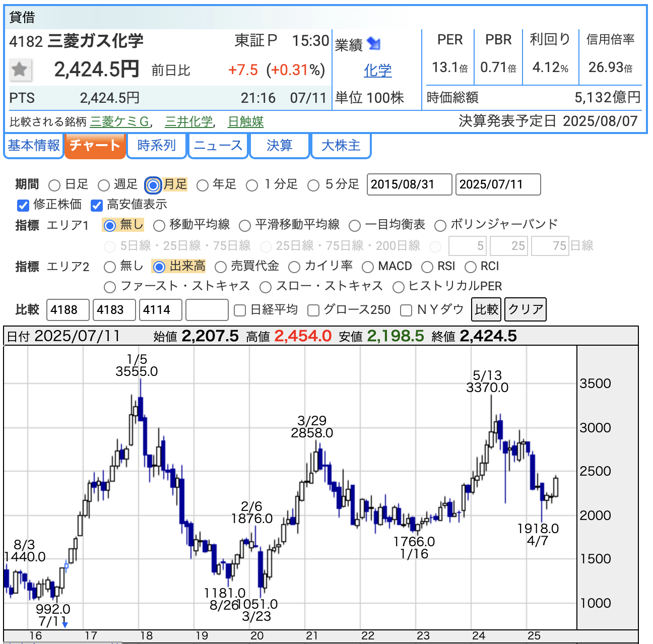Select MACD indicator radio
Screen dimensions: 653x644
coord(368,267)
